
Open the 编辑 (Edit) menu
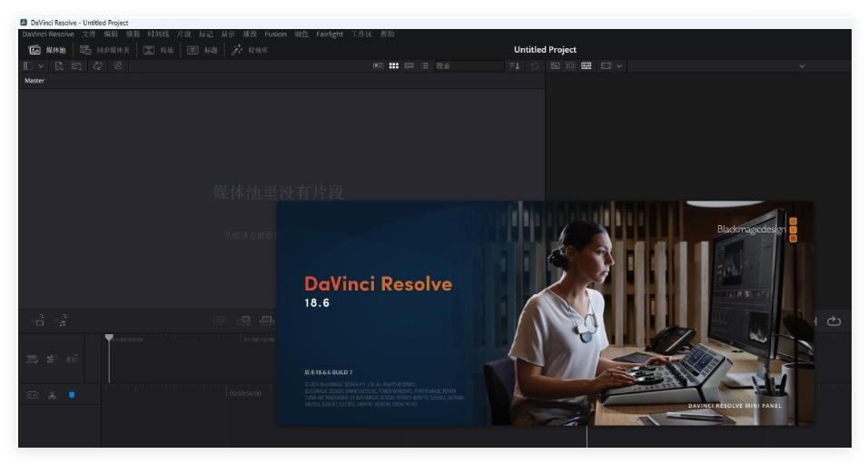(x=111, y=35)
